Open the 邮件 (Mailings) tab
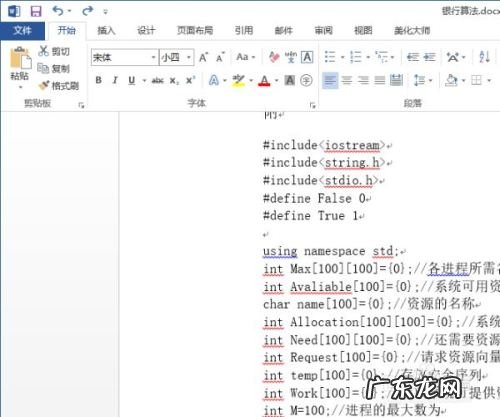 (x=284, y=31)
